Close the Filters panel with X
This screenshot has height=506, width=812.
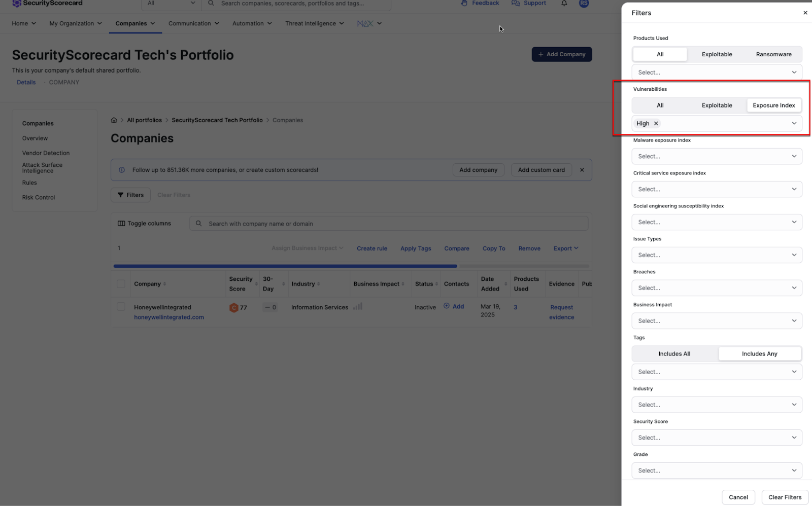click(x=805, y=13)
